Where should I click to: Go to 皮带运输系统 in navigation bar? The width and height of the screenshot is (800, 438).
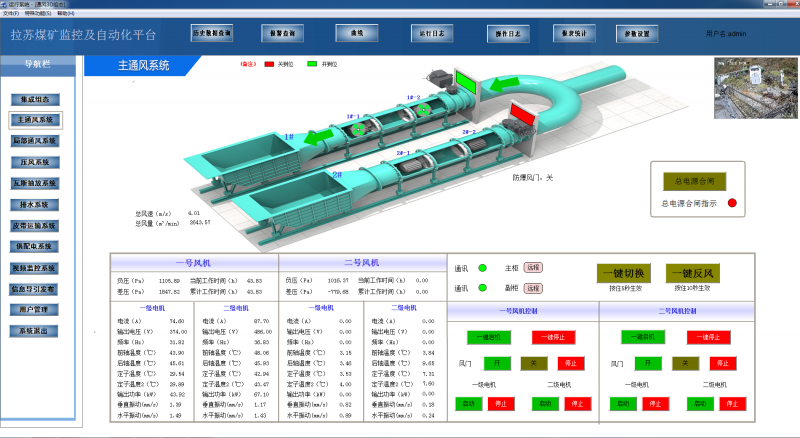pos(35,226)
